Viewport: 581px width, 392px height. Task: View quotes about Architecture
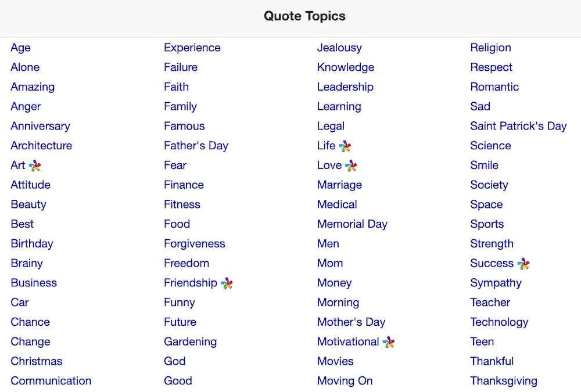[x=41, y=145]
